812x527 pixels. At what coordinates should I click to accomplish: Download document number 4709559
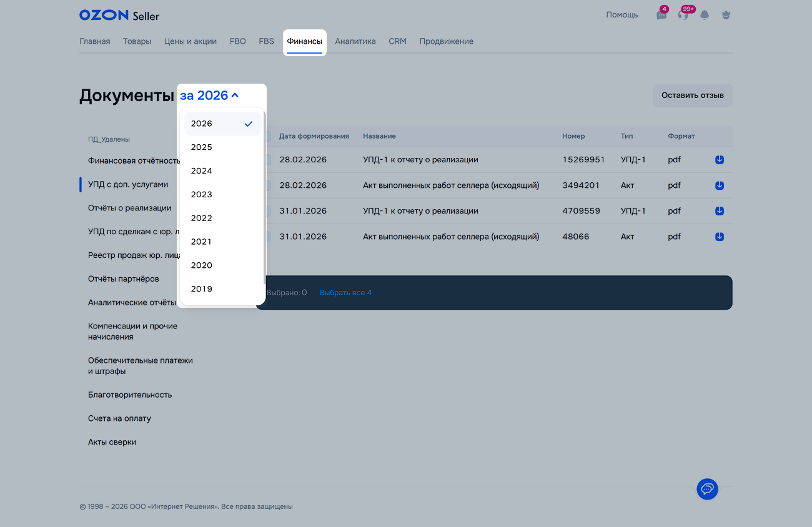tap(719, 211)
